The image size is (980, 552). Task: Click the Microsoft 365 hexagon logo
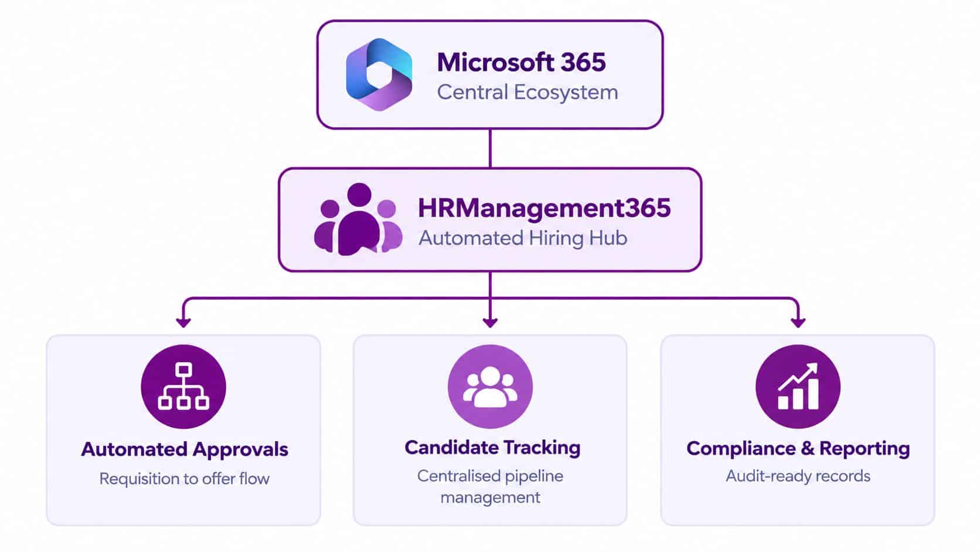tap(379, 74)
